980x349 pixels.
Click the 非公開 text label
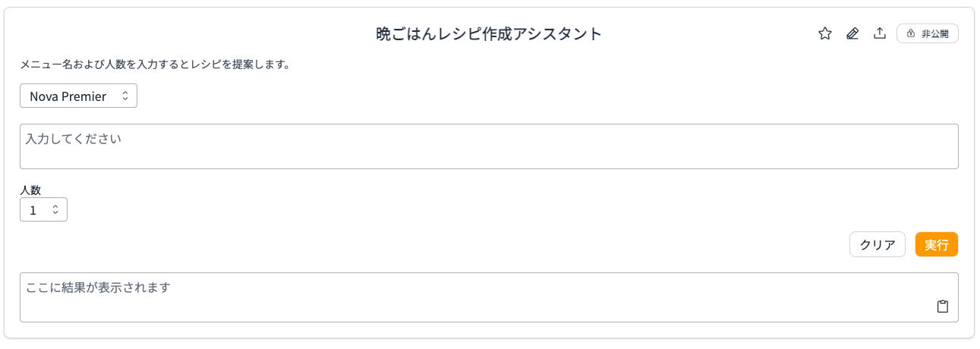[934, 33]
